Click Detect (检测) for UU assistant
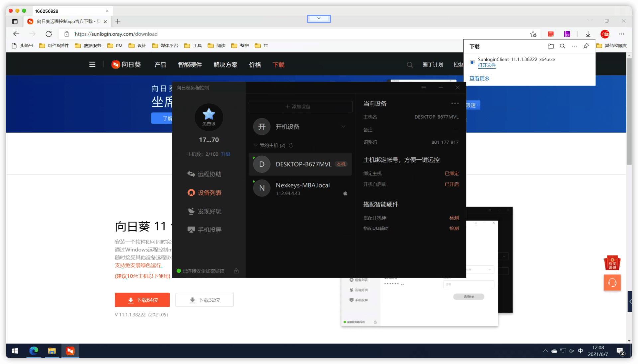638x364 pixels. [x=454, y=228]
